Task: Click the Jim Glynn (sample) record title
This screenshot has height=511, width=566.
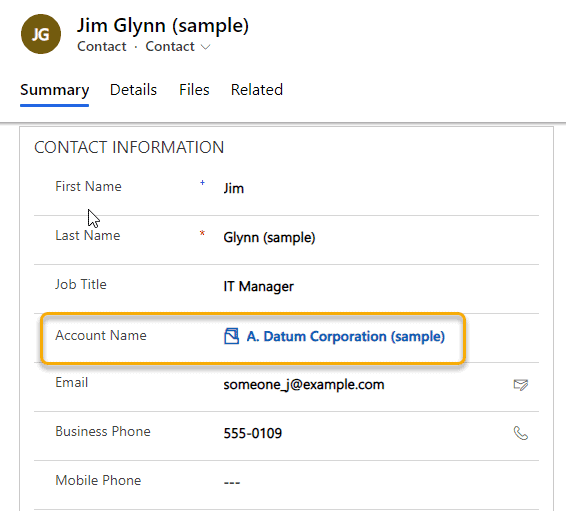Action: (163, 26)
